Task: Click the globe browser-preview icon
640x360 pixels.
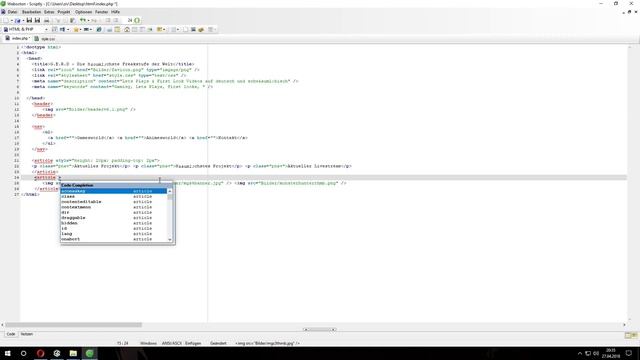Action: [x=99, y=30]
